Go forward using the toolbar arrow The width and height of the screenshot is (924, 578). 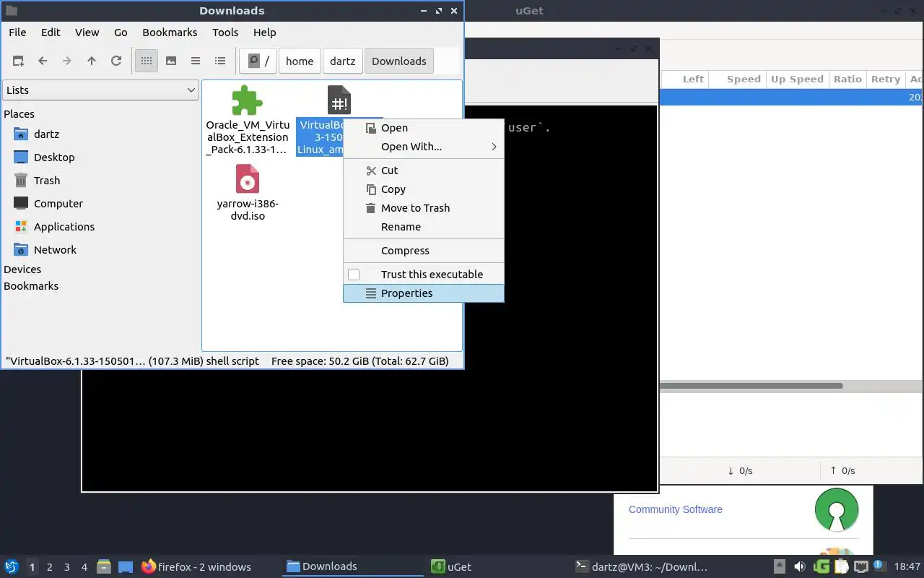click(x=67, y=61)
